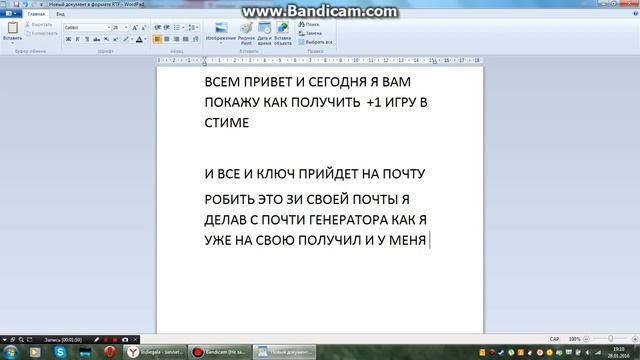Click Выбрать все (Select all)
The image size is (640, 360).
(x=315, y=42)
